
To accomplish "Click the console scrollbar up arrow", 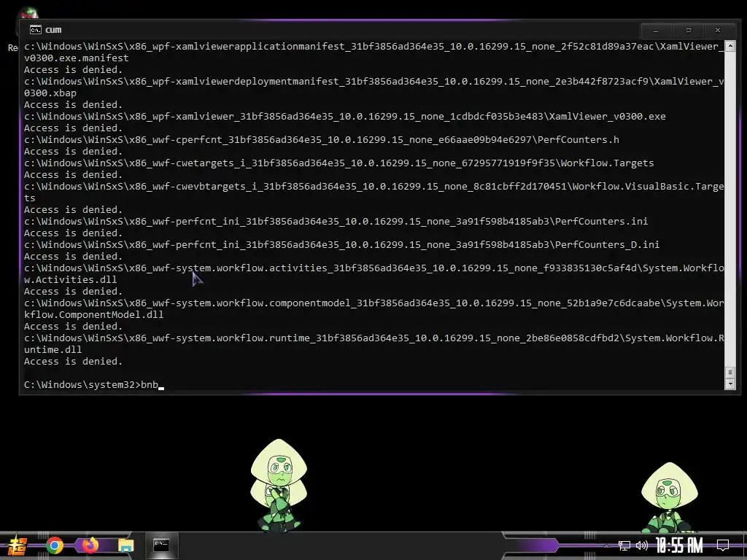I will (x=729, y=46).
